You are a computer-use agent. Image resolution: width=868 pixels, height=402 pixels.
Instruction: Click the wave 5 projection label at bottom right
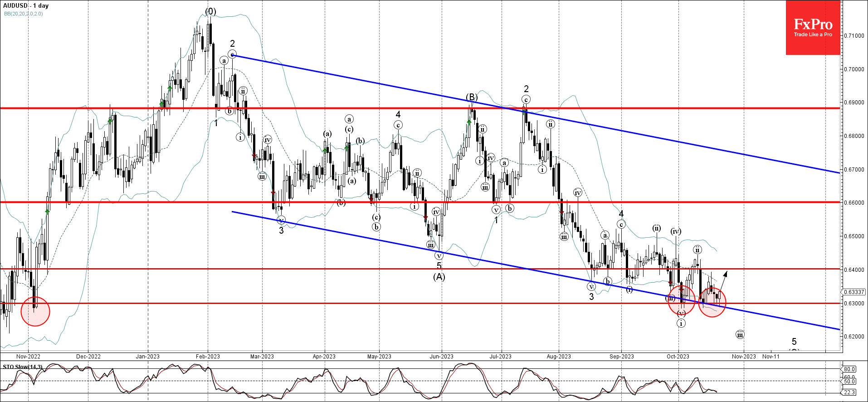point(794,342)
